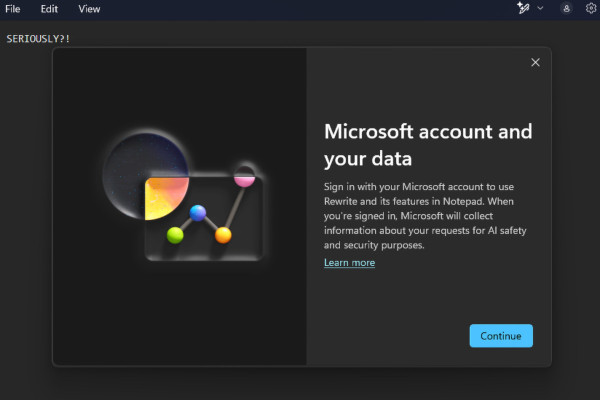This screenshot has width=600, height=400.
Task: Open the View menu
Action: pyautogui.click(x=89, y=9)
